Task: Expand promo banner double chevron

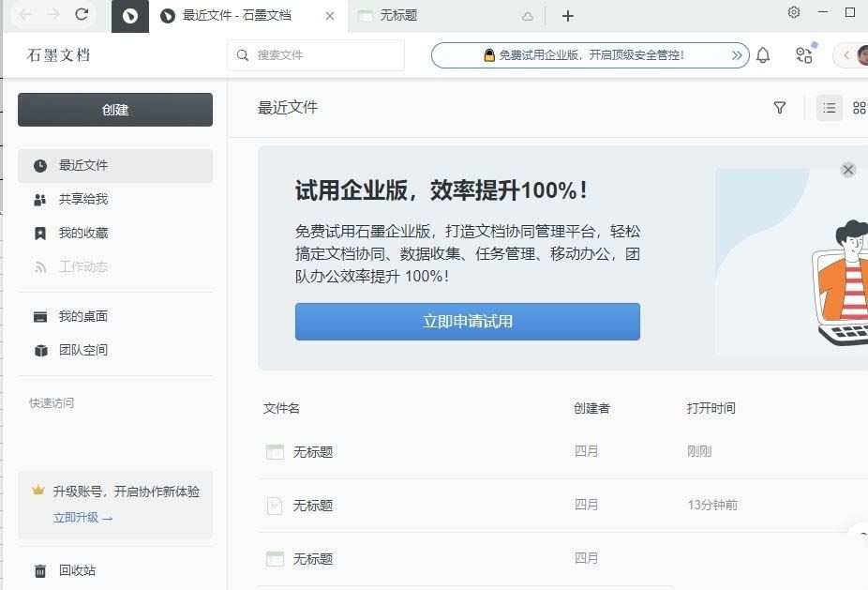Action: pos(737,54)
